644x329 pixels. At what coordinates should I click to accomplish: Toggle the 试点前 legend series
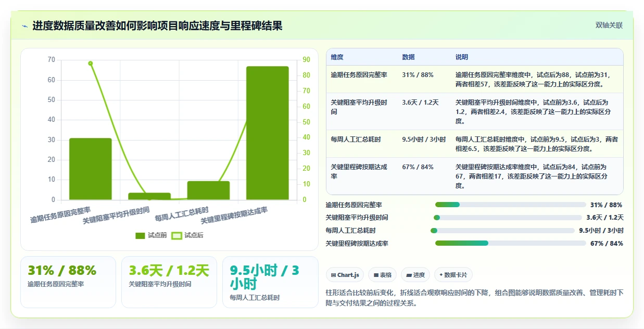(151, 235)
